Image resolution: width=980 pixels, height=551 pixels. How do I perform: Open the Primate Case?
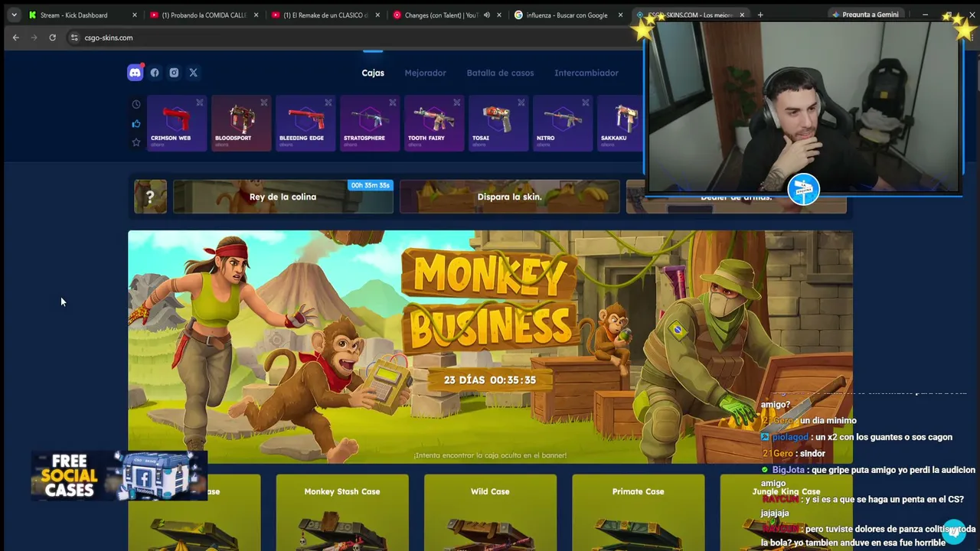(639, 513)
